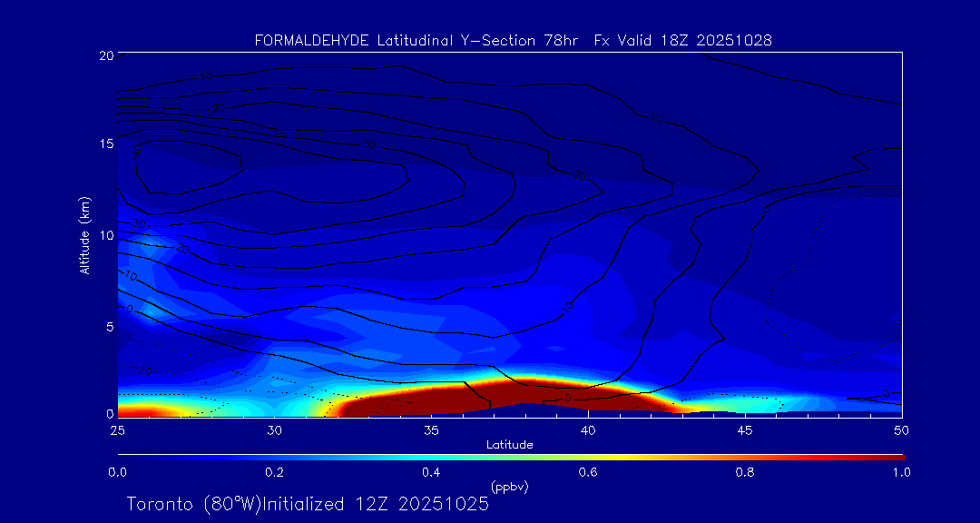Click the 20 tick on the altitude axis

pyautogui.click(x=103, y=55)
